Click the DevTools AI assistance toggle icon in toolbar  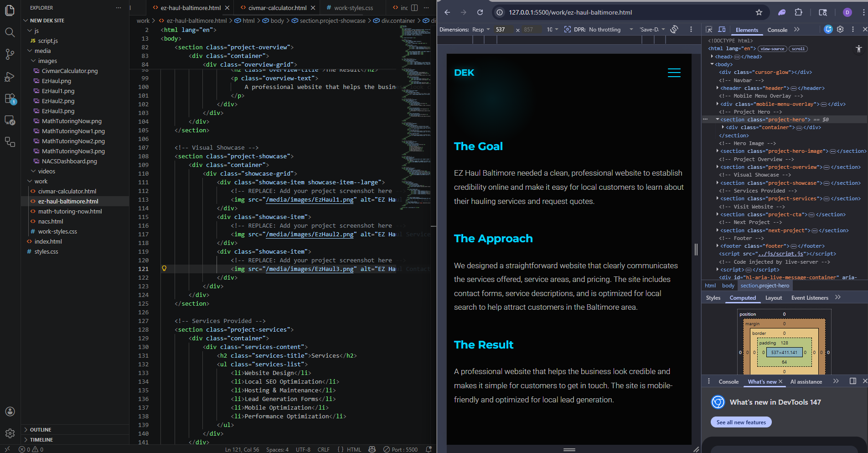click(828, 29)
